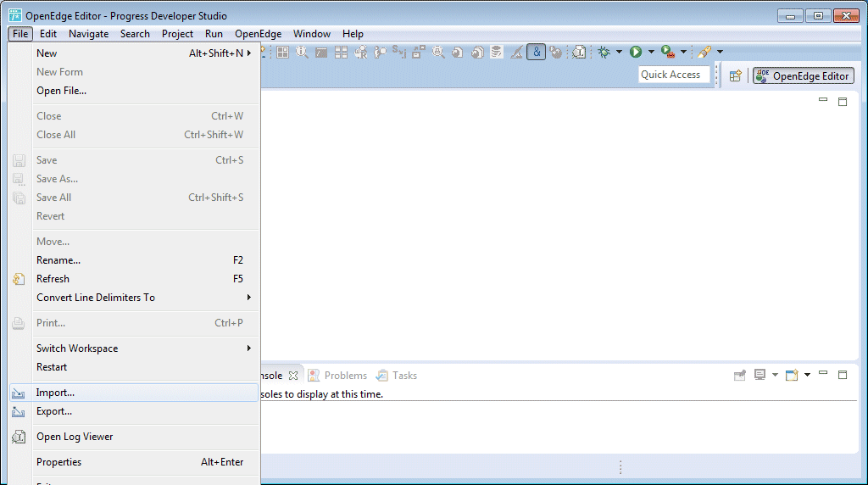The image size is (868, 485).
Task: Click the Pin Console icon
Action: (x=740, y=376)
